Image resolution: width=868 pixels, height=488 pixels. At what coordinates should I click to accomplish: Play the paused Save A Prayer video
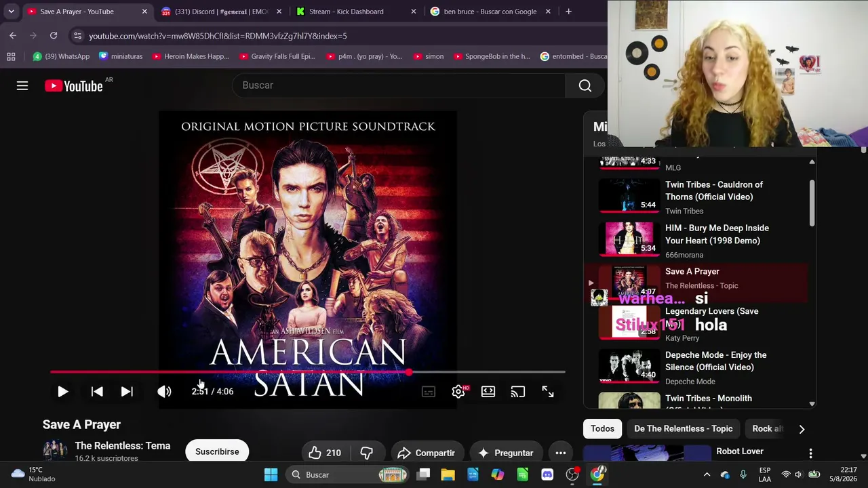pos(62,391)
